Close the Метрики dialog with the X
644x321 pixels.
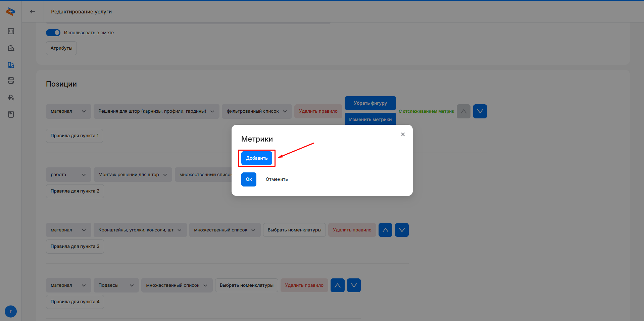point(403,135)
